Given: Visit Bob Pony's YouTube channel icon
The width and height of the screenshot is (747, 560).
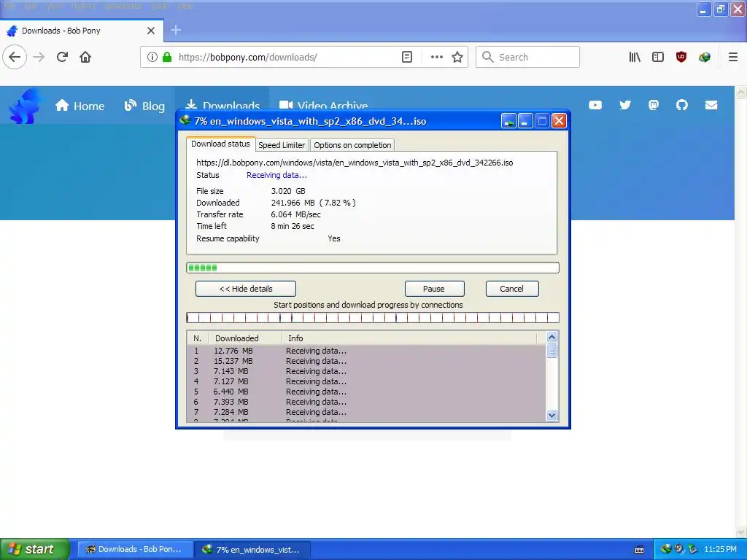Looking at the screenshot, I should 595,105.
